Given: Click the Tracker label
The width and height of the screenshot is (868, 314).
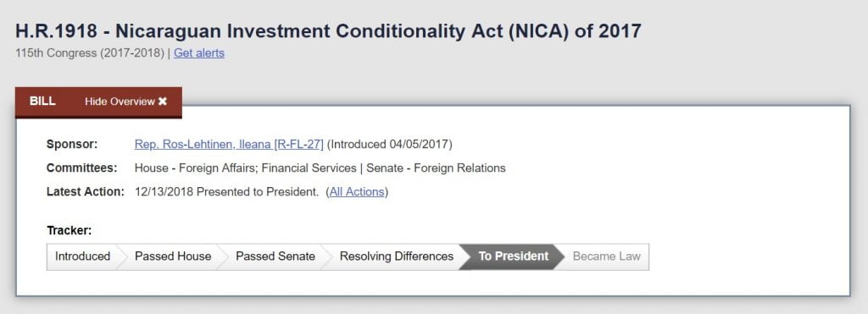Looking at the screenshot, I should pyautogui.click(x=70, y=230).
